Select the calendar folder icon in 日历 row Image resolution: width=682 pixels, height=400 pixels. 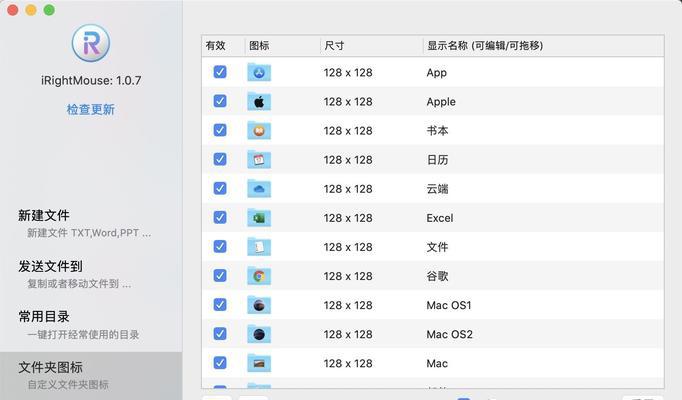tap(259, 160)
